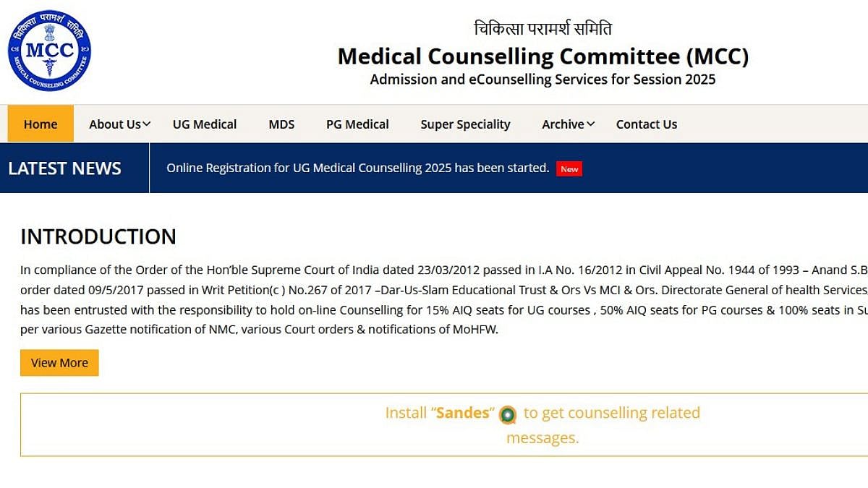Screen dimensions: 868x488
Task: Select MDS in the navigation bar
Action: [x=281, y=124]
